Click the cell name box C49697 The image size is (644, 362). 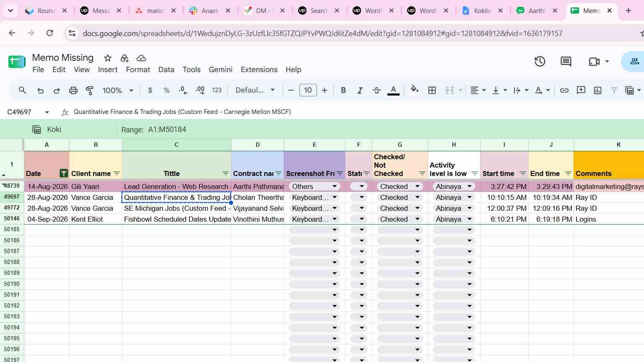pos(29,112)
